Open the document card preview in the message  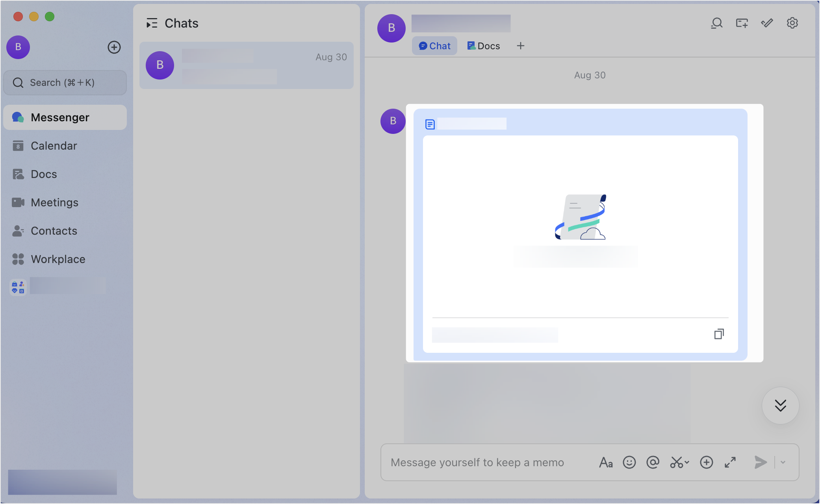(580, 244)
